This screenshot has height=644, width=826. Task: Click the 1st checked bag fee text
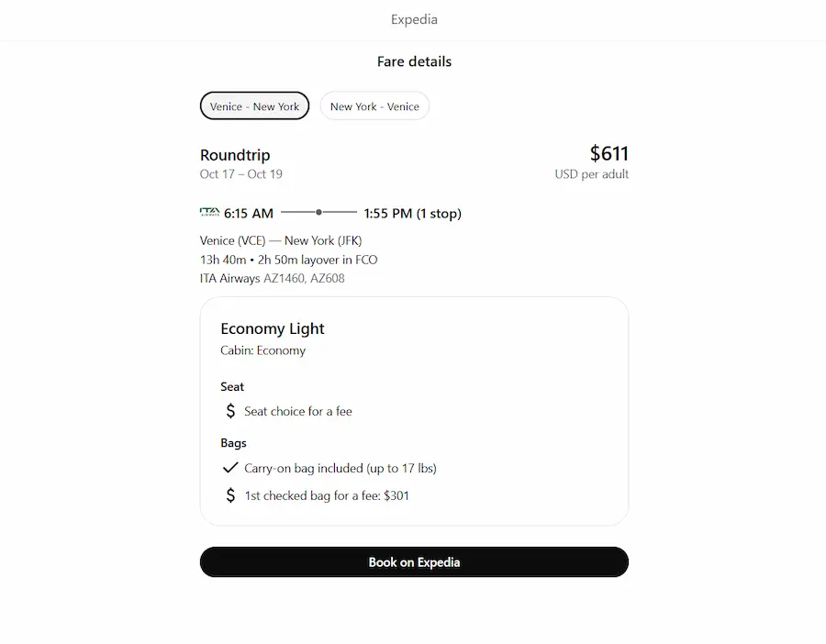327,495
